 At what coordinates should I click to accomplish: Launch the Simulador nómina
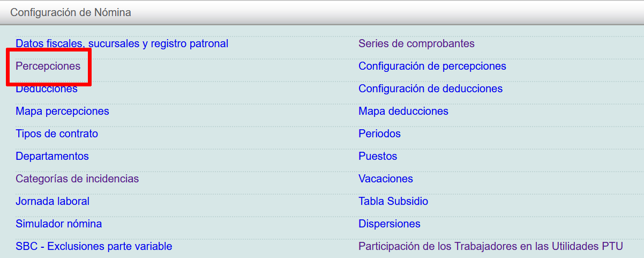point(58,224)
